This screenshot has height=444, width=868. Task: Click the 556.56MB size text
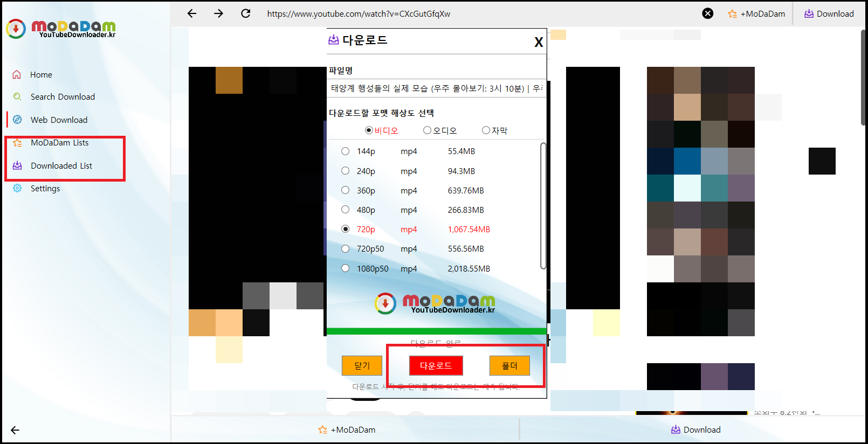coord(466,248)
